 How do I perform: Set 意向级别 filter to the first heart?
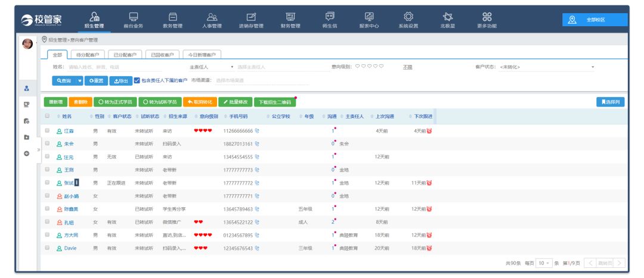pos(357,67)
